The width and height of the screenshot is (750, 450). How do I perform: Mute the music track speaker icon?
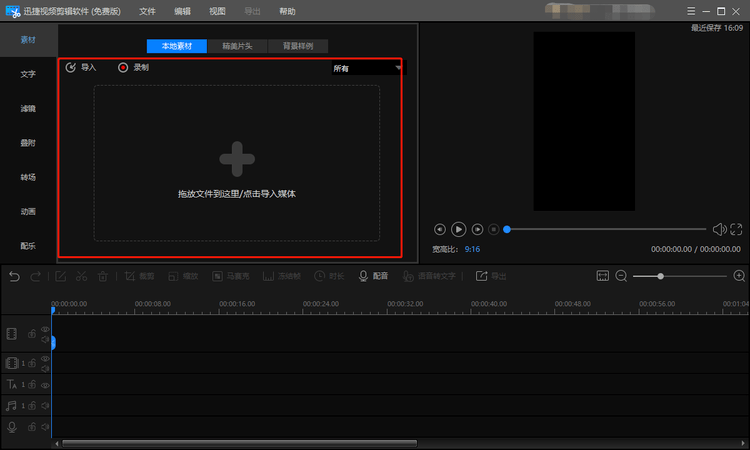tap(45, 406)
